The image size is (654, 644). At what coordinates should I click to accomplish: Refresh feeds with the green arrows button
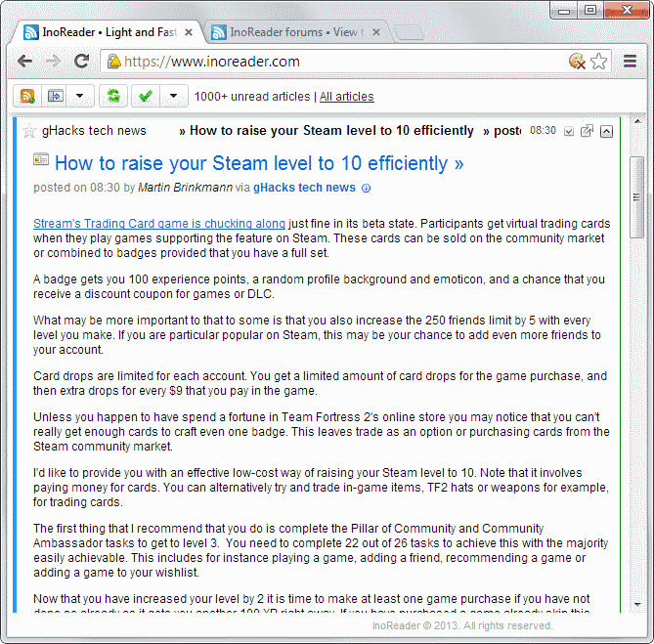pos(113,97)
